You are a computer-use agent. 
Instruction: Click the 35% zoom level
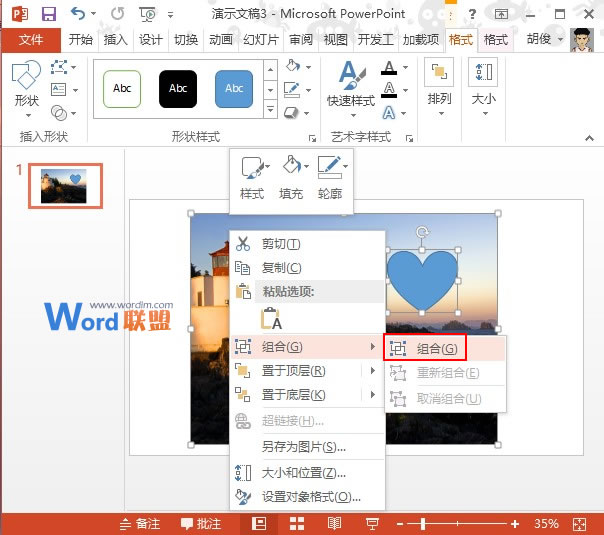546,524
